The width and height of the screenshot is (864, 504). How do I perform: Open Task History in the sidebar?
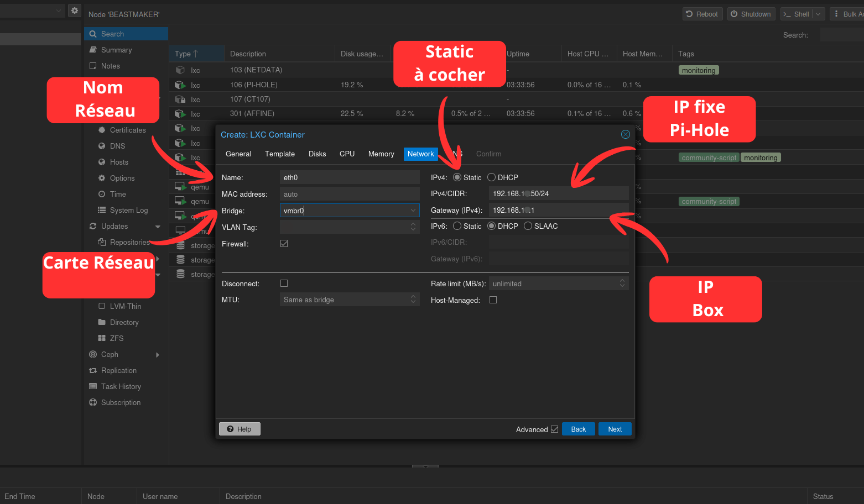[x=126, y=386]
